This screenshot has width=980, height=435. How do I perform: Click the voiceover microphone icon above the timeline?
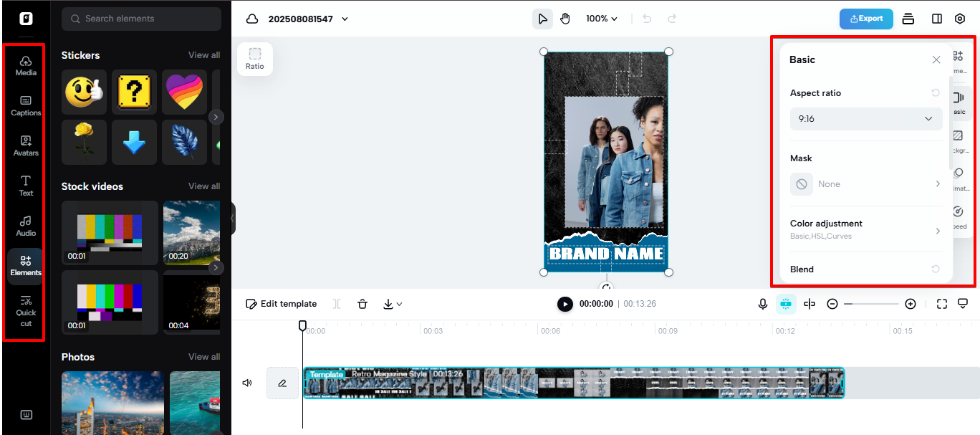[762, 304]
